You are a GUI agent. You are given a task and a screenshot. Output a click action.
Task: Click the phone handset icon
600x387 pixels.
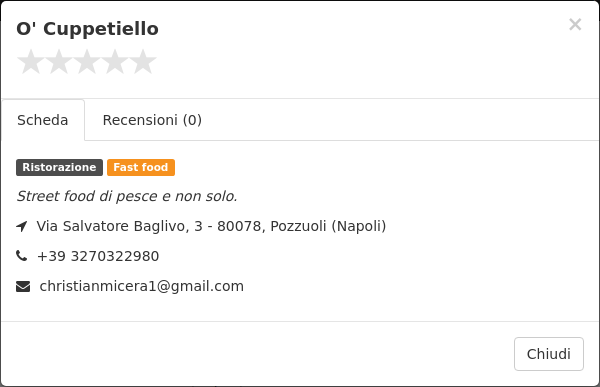tap(22, 256)
